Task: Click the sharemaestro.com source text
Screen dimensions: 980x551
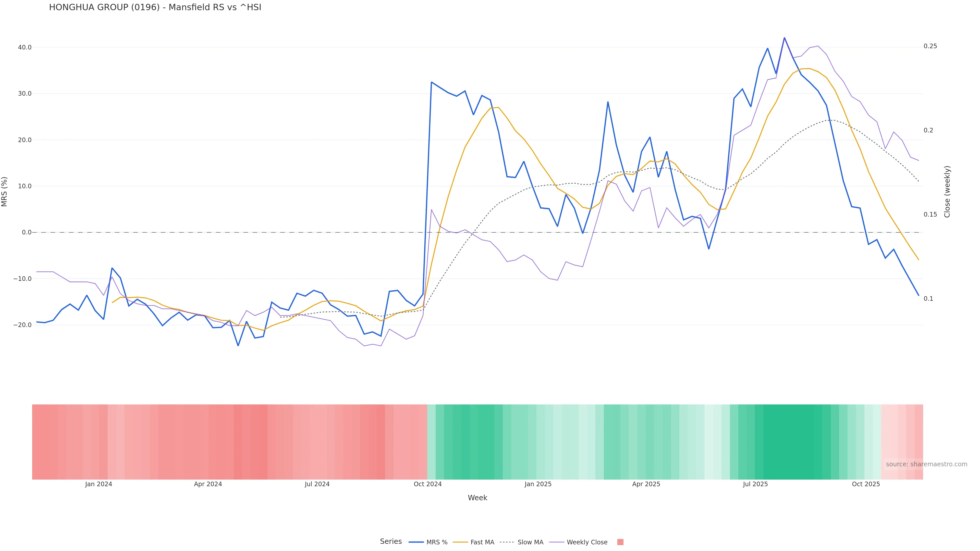Action: (x=926, y=464)
